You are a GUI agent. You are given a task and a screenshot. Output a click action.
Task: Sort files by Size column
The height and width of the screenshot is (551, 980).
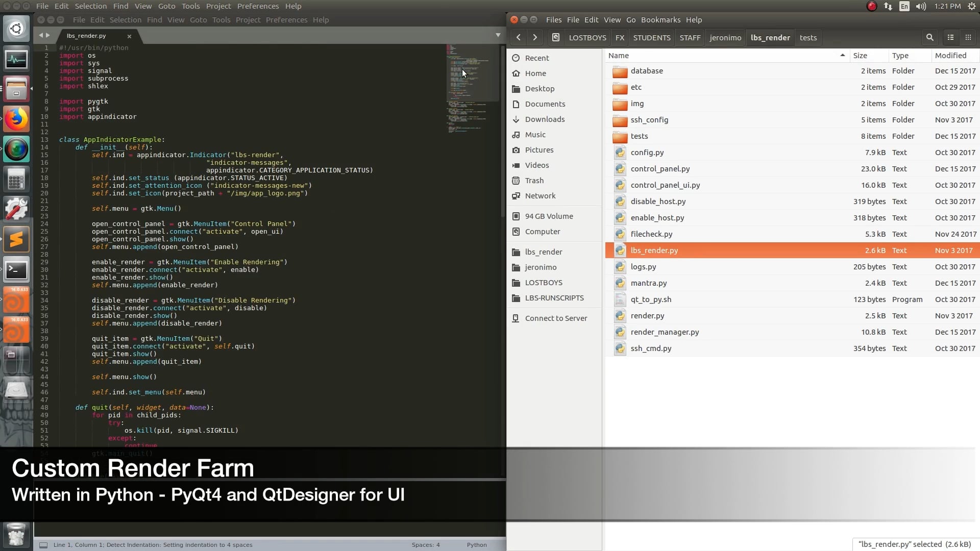click(868, 56)
